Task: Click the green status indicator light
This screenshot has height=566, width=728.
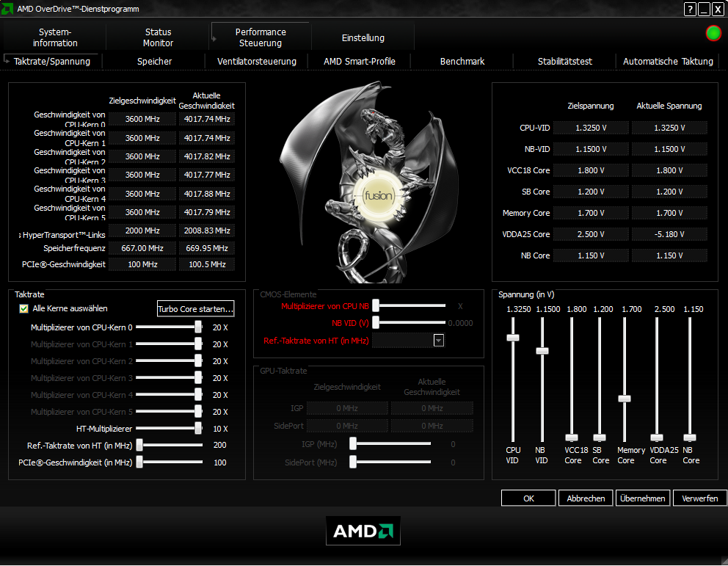Action: coord(713,33)
